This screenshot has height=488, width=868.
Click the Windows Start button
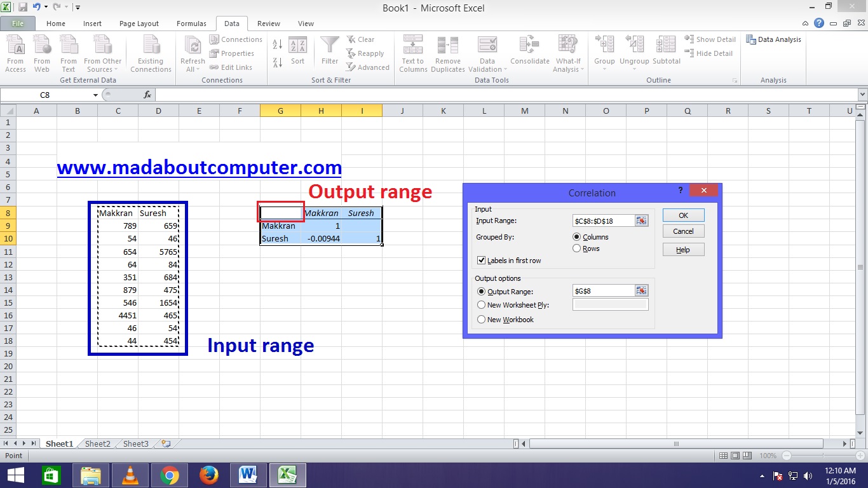click(15, 475)
